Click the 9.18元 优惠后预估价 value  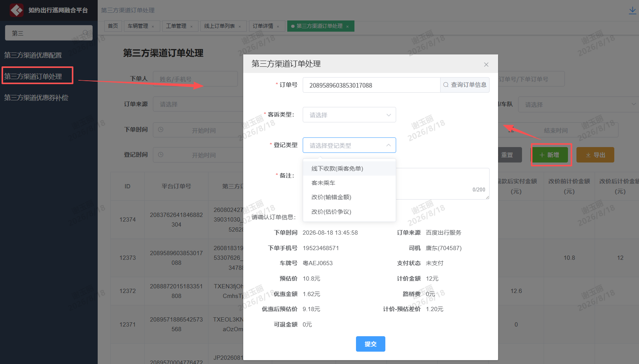coord(311,309)
